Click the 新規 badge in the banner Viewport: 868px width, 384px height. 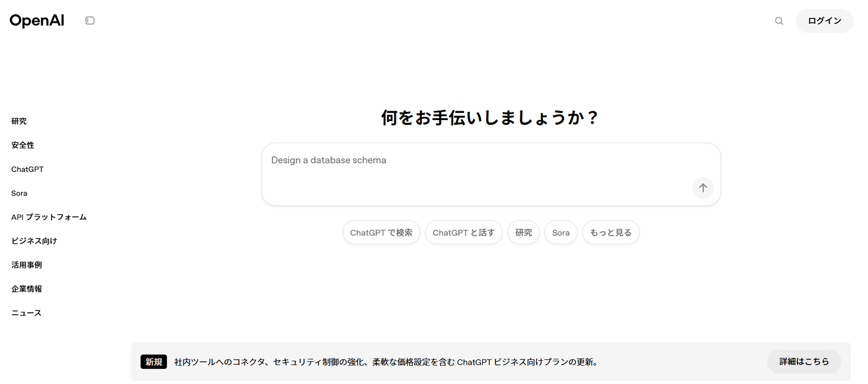pos(154,362)
